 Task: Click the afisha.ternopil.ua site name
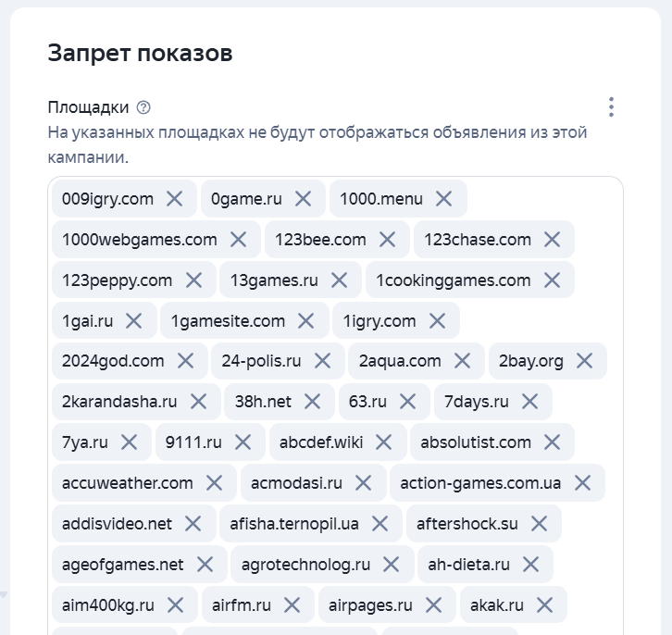click(294, 524)
